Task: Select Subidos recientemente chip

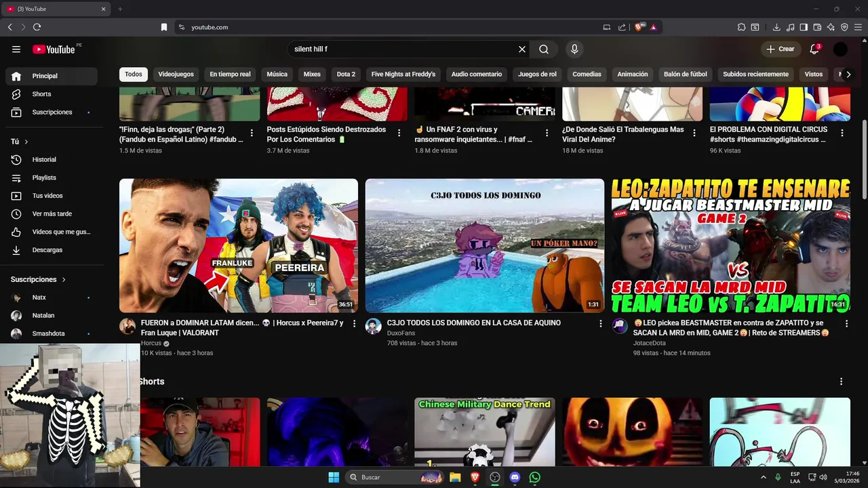Action: 755,75
